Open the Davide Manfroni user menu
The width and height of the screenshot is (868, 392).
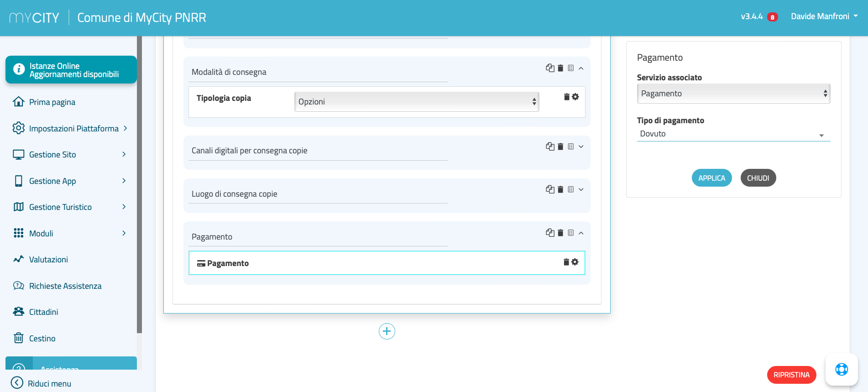pos(824,16)
